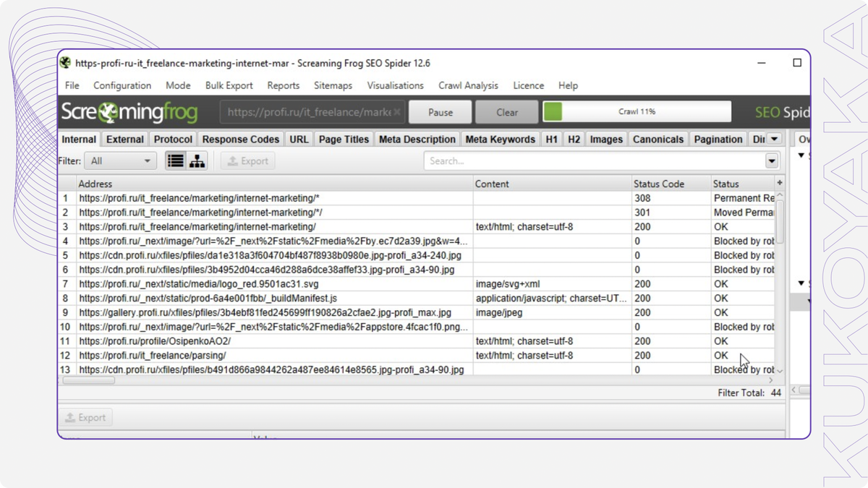Screen dimensions: 868x488
Task: Open the Help menu
Action: (x=568, y=85)
